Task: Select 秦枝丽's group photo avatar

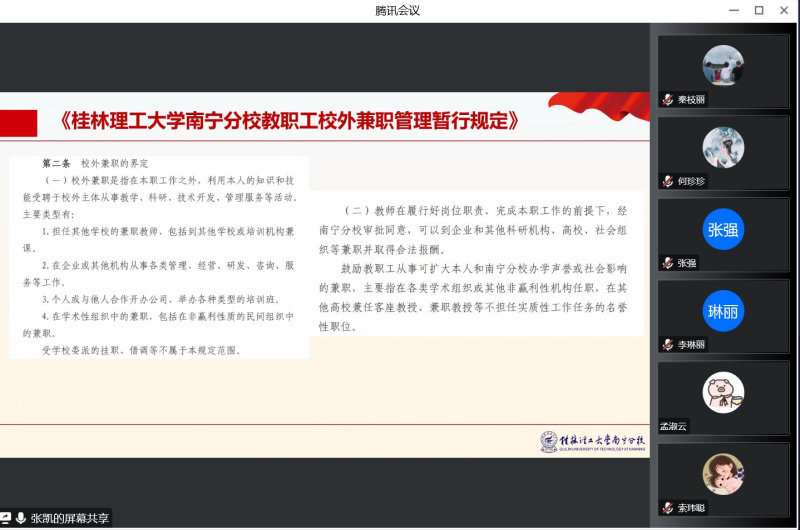Action: 723,64
